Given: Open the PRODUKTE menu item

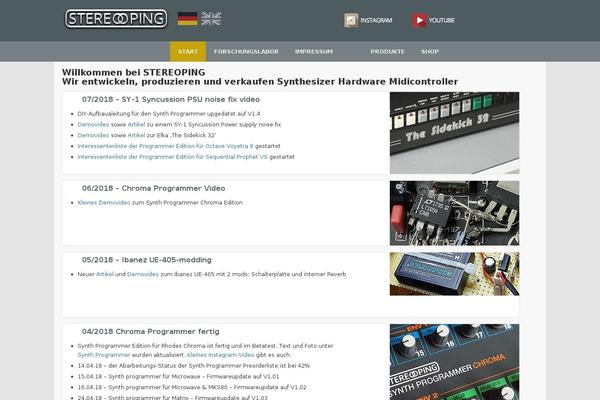Looking at the screenshot, I should pos(387,51).
